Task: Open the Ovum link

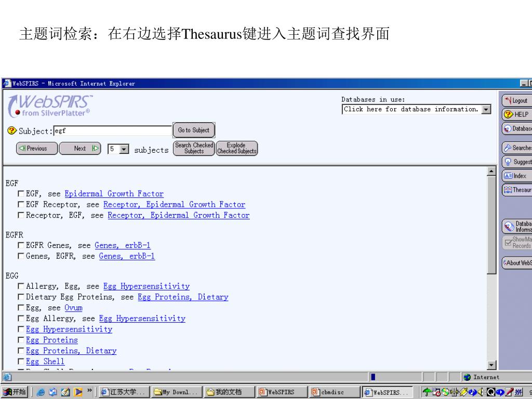Action: tap(73, 308)
